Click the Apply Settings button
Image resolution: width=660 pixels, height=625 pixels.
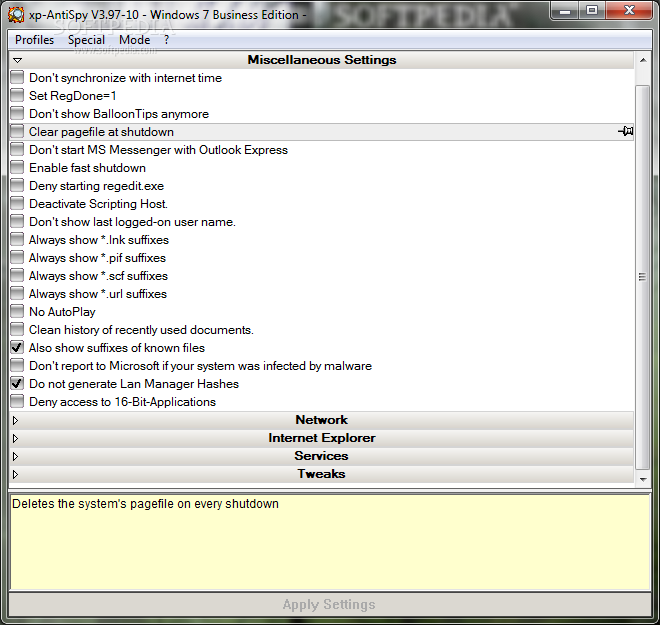pos(329,605)
